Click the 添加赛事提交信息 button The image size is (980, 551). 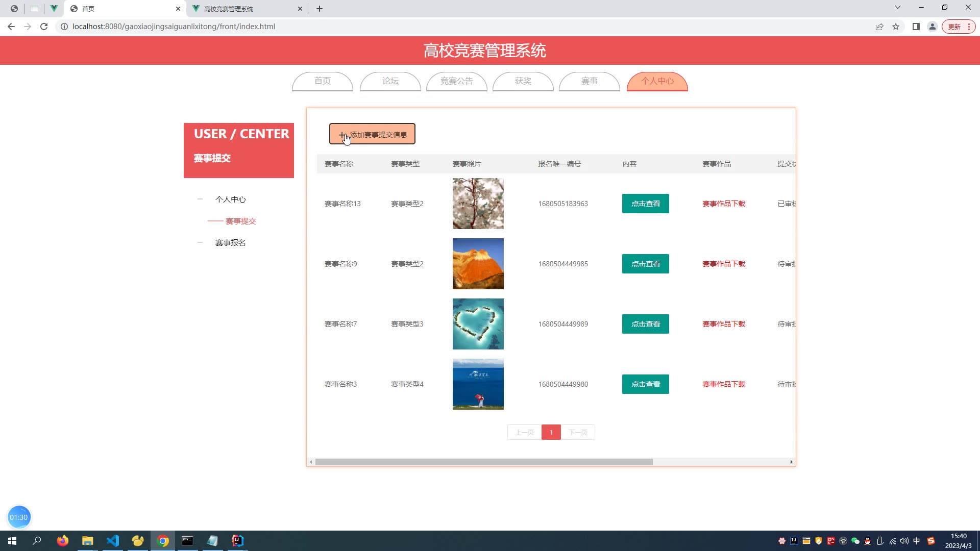372,134
